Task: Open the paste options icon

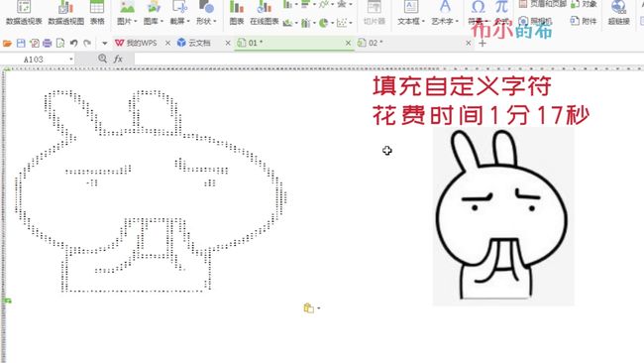Action: [308, 307]
